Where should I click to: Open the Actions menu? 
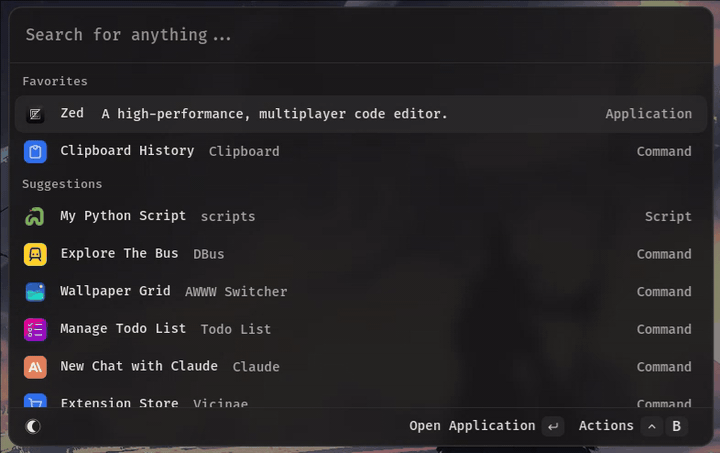pos(606,426)
